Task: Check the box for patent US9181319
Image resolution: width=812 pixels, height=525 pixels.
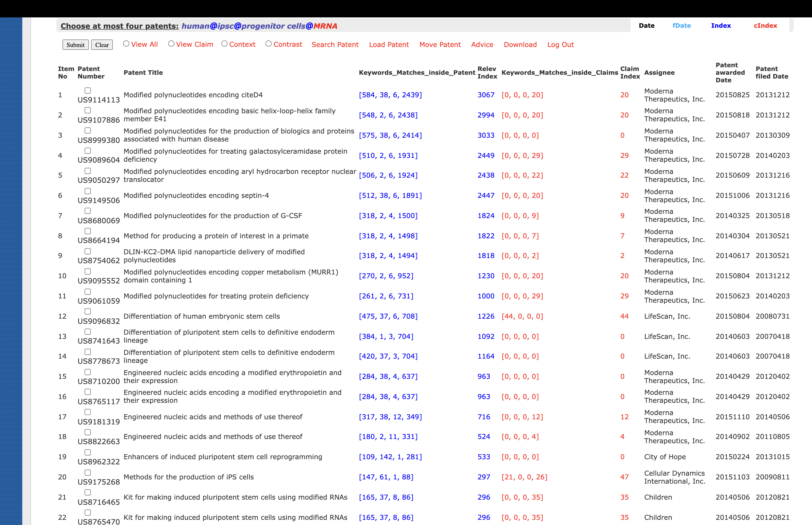Action: tap(88, 412)
